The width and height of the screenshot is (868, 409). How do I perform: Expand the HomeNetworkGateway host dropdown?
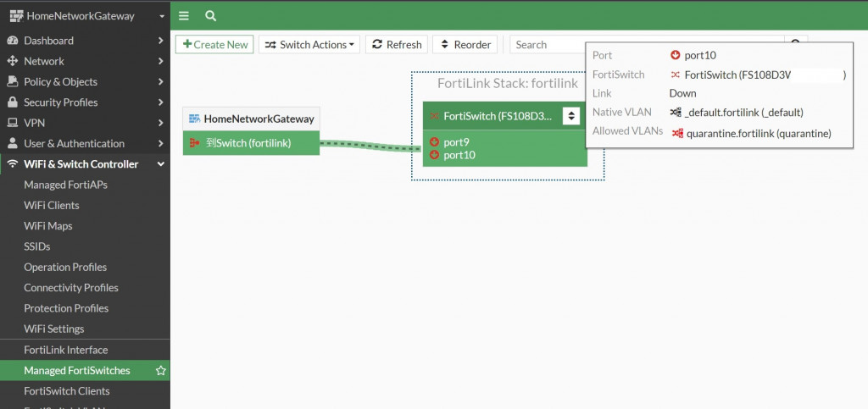(x=162, y=16)
